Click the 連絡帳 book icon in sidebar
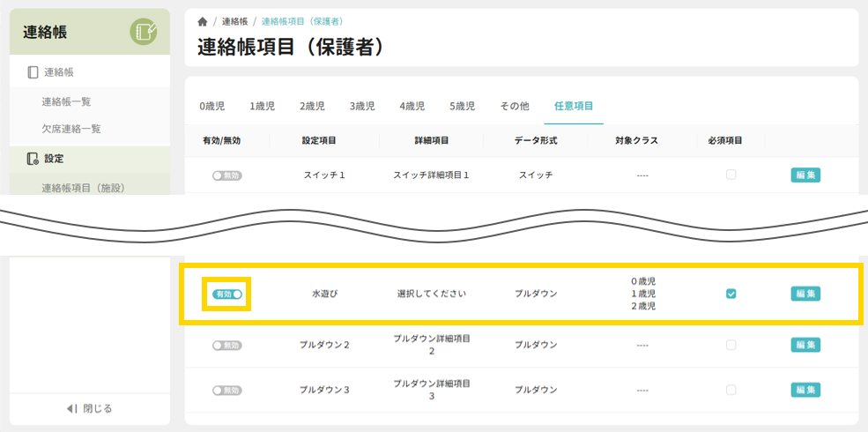Image resolution: width=868 pixels, height=432 pixels. point(33,72)
